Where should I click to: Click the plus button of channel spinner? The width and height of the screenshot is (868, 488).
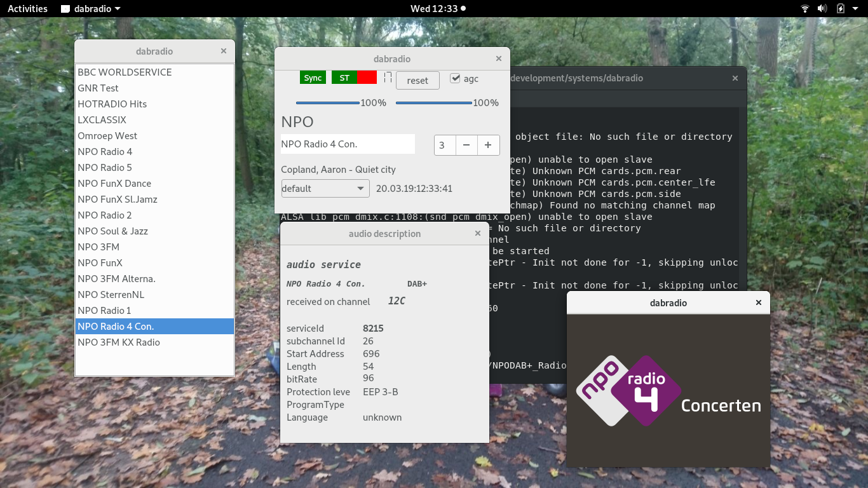coord(488,145)
